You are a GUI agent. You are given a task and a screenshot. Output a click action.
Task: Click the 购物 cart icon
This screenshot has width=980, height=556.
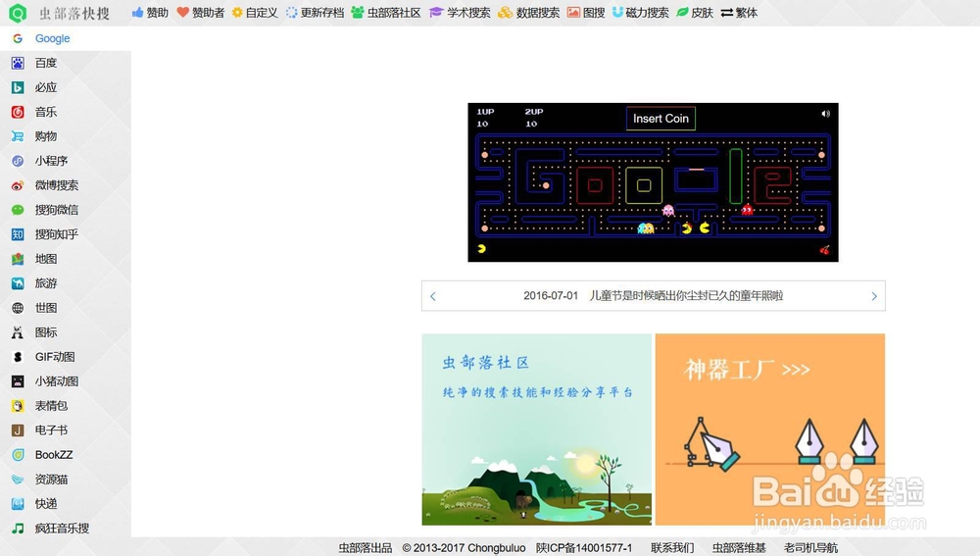coord(18,136)
